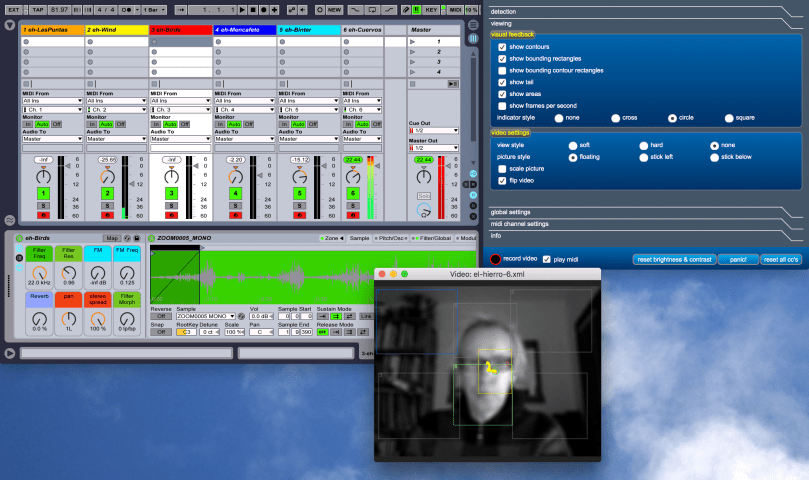Mute track 5 using activator button

pyautogui.click(x=299, y=192)
